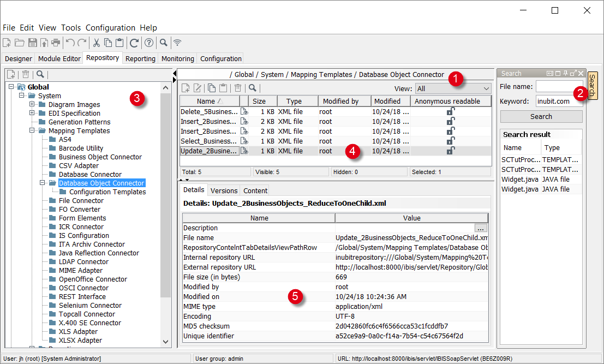The image size is (604, 364).
Task: Click the Search button in Search panel
Action: coord(541,116)
